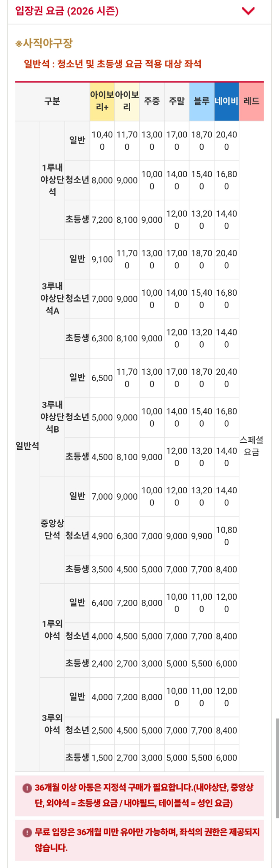Viewport: 279px width, 868px height.
Task: Select the 중앙상단석 row label
Action: pos(52,529)
